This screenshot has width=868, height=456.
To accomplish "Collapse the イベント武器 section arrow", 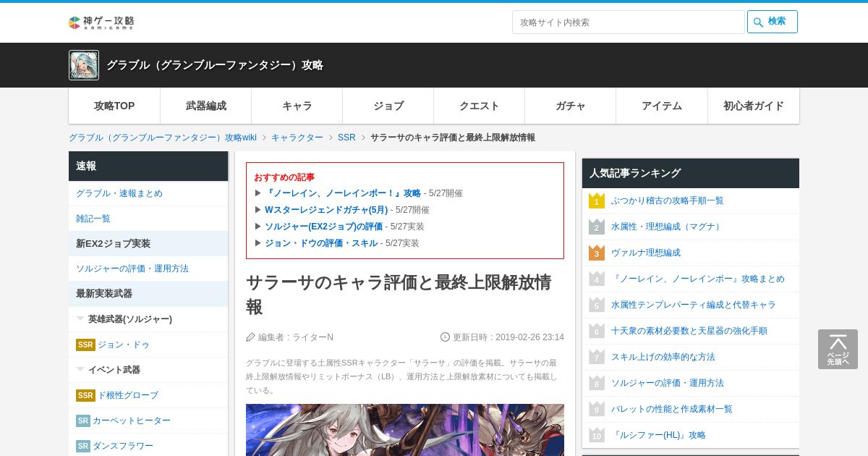I will 80,369.
